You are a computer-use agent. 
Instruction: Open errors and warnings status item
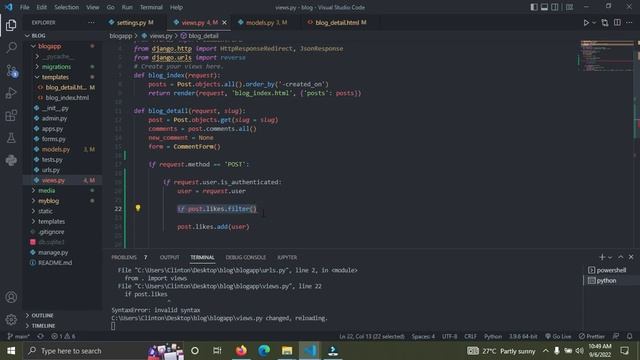63,336
